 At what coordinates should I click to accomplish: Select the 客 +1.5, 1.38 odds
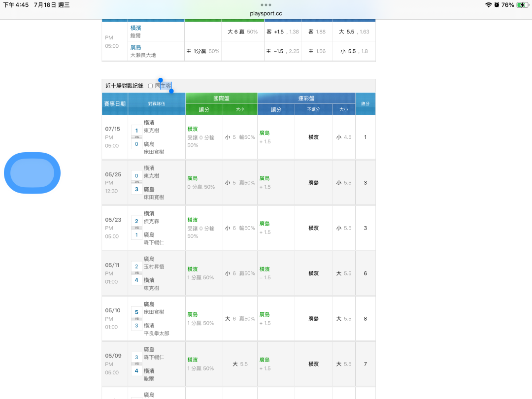pyautogui.click(x=283, y=32)
